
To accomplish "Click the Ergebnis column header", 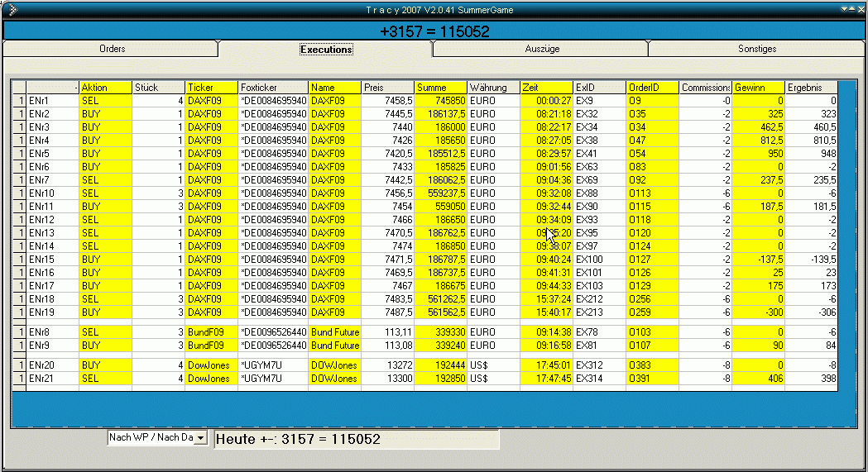I will [811, 88].
